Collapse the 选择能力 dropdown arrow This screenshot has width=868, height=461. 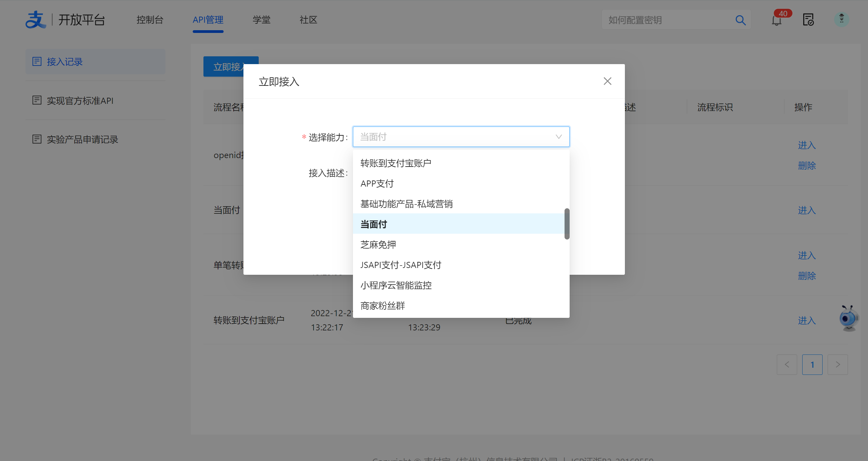[x=558, y=137]
